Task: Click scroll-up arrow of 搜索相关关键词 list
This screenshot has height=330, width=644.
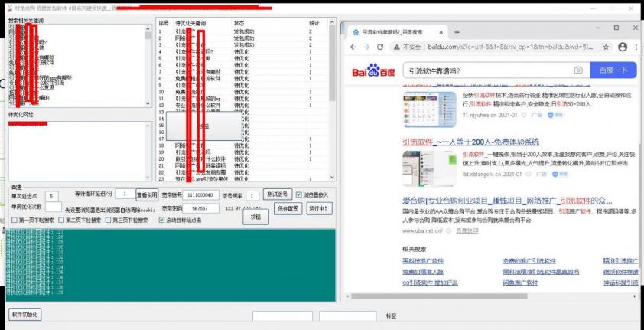Action: (x=148, y=28)
